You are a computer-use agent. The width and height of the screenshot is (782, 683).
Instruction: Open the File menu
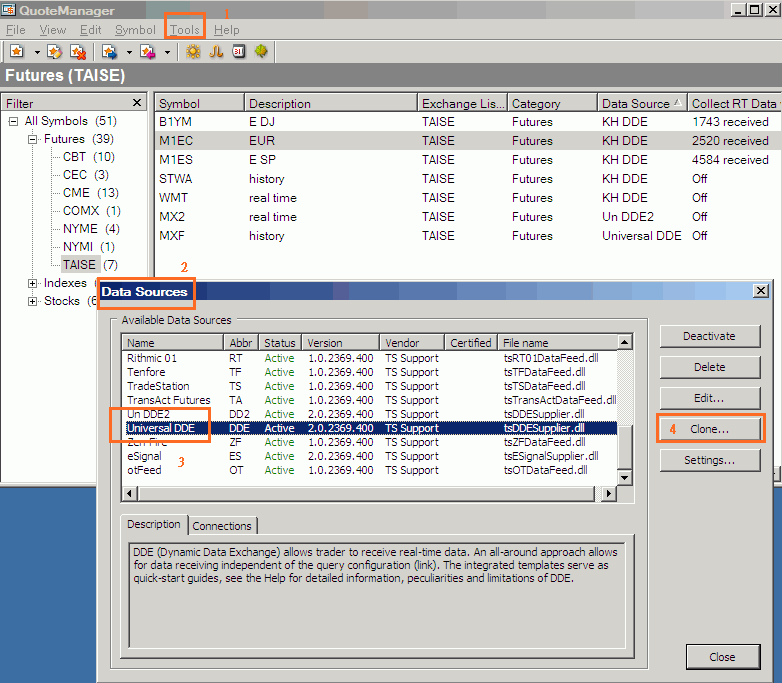pyautogui.click(x=15, y=30)
